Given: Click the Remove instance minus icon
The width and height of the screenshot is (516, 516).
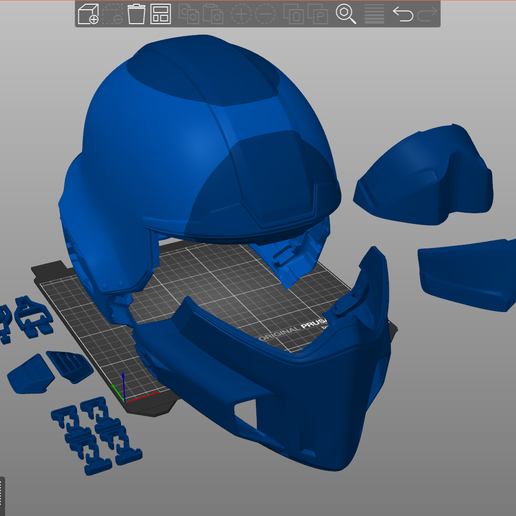Looking at the screenshot, I should pos(266,14).
